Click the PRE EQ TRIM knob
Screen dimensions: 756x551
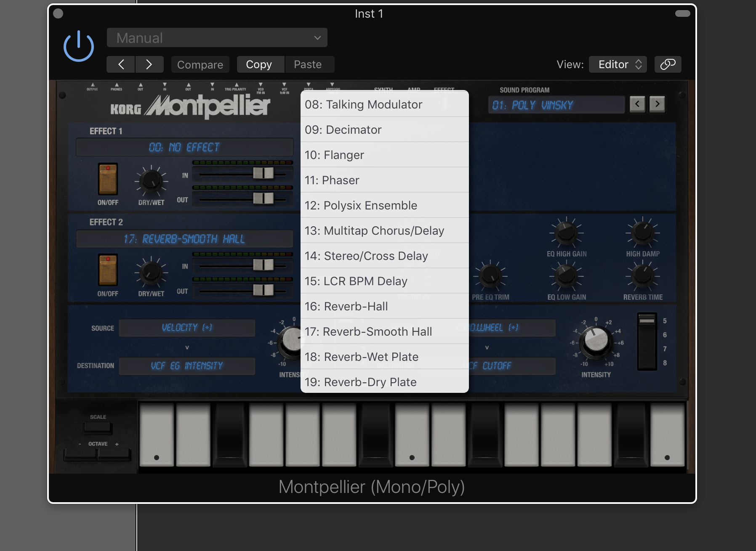[x=490, y=276]
